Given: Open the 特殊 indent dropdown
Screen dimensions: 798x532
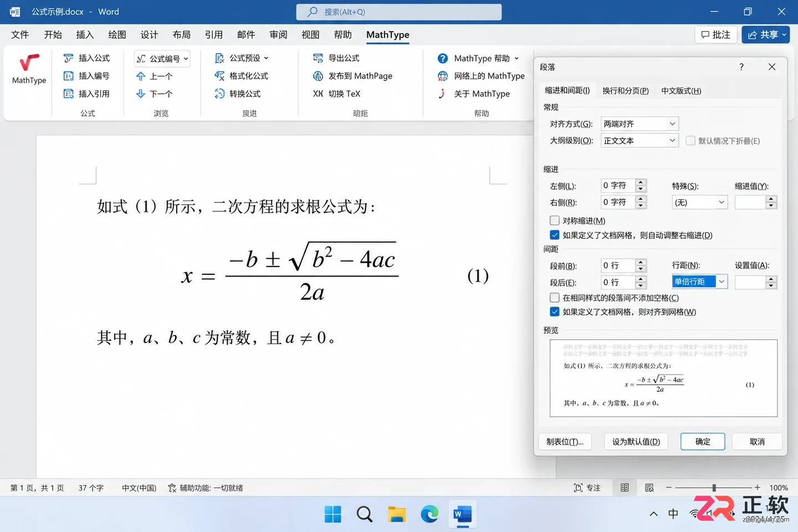Looking at the screenshot, I should 699,202.
